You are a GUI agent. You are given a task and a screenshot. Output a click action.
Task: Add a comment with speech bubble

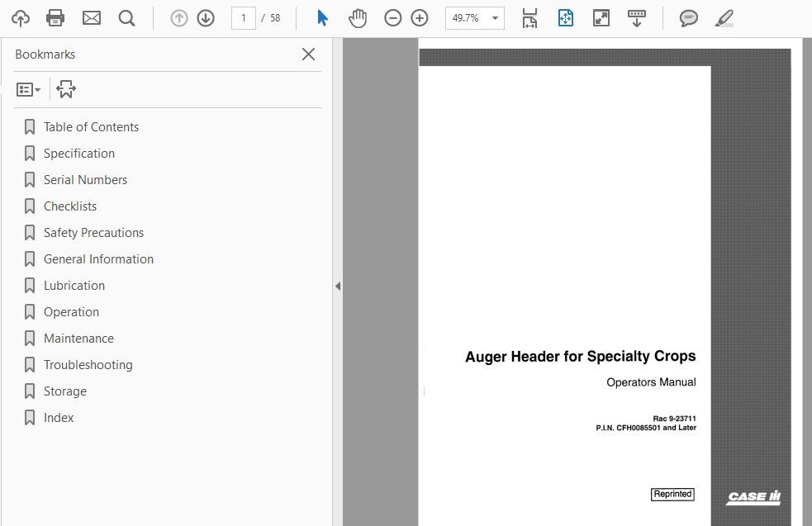click(689, 18)
